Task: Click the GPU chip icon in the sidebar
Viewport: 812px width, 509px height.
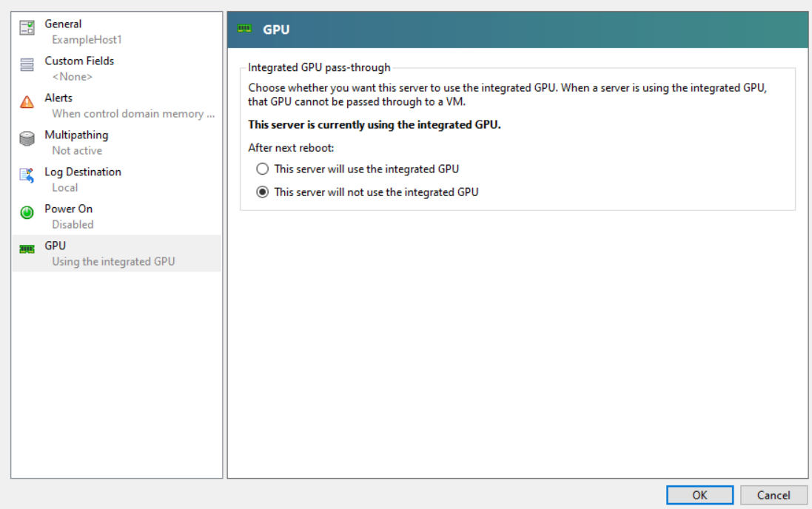Action: click(x=26, y=249)
